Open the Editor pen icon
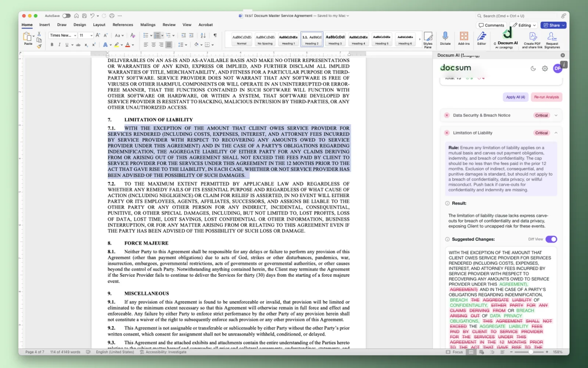 pyautogui.click(x=481, y=36)
